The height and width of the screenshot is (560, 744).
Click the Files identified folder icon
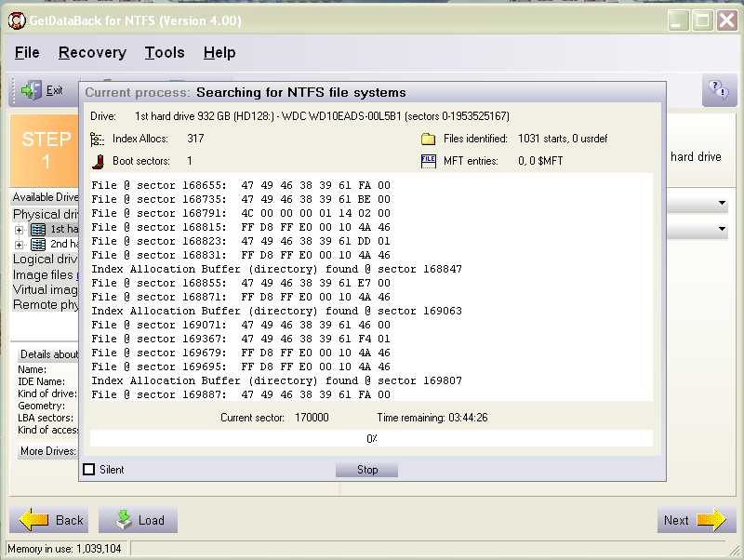point(428,139)
